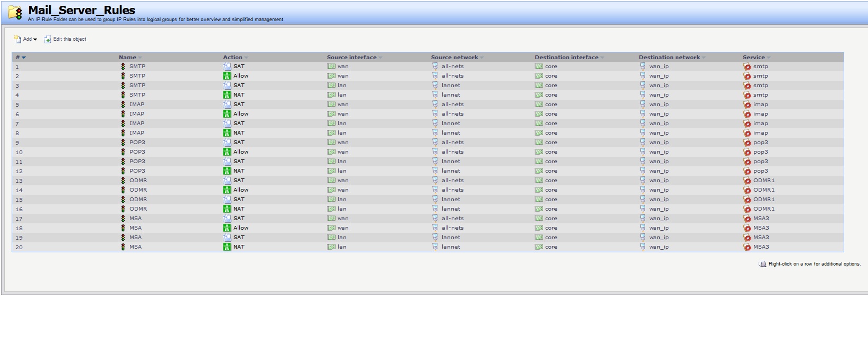Click the SAT action icon in row 5
This screenshot has height=360, width=868.
[227, 105]
